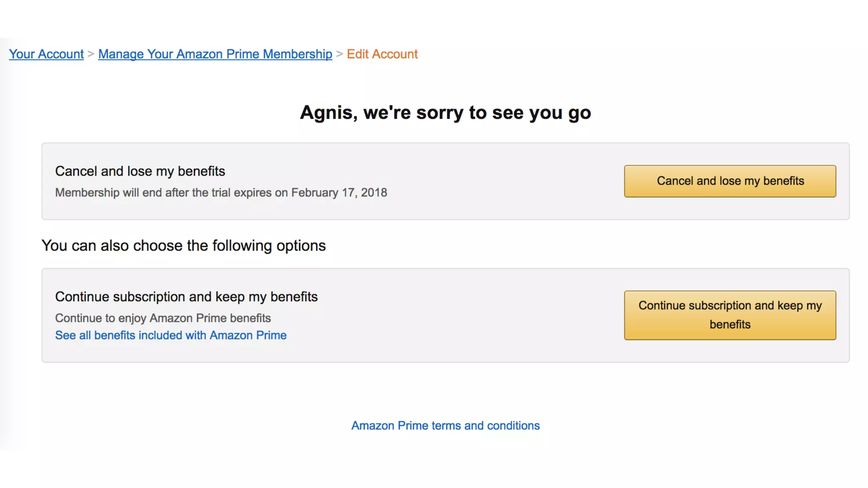Viewport: 868px width, 488px height.
Task: Click the Cancel and lose my benefits panel title
Action: [140, 171]
